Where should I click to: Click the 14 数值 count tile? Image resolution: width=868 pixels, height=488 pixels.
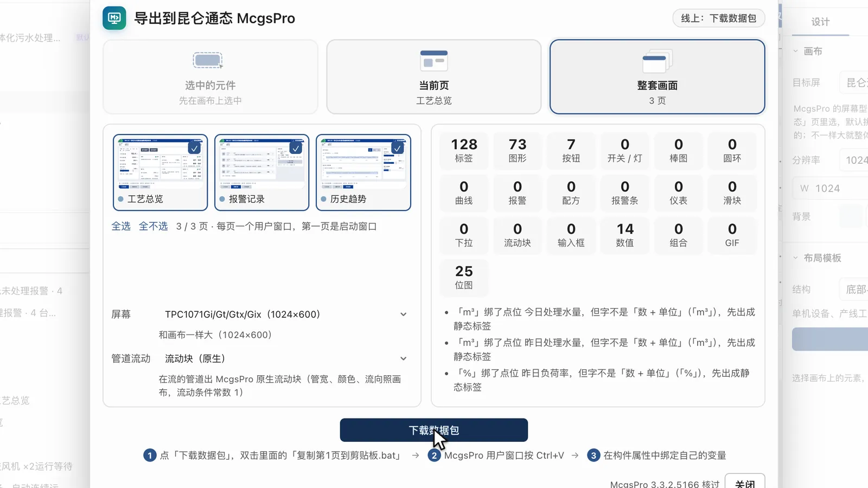coord(625,235)
